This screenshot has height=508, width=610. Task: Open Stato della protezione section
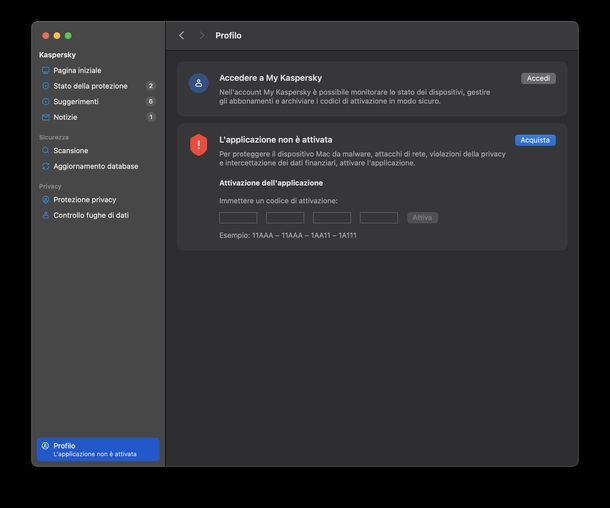[98, 86]
